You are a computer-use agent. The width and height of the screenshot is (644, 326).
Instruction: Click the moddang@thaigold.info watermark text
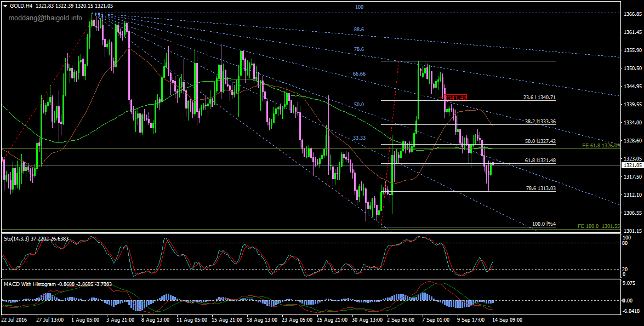point(45,18)
